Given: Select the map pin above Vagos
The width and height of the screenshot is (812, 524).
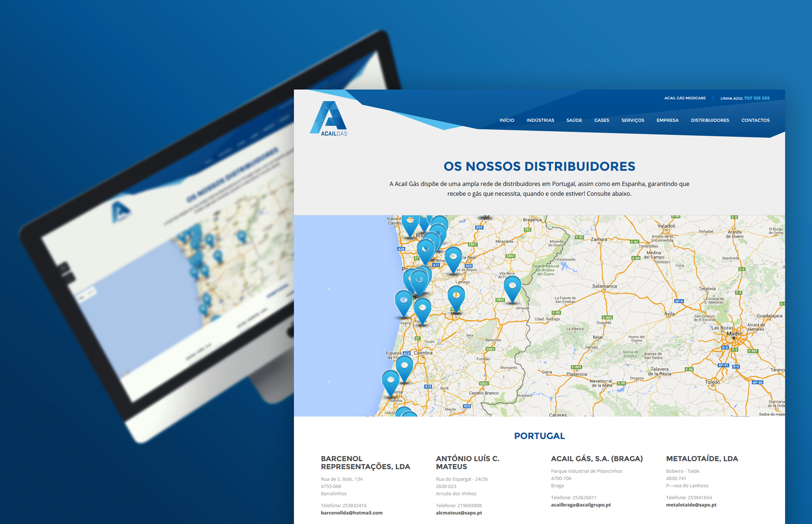Looking at the screenshot, I should coord(404,304).
